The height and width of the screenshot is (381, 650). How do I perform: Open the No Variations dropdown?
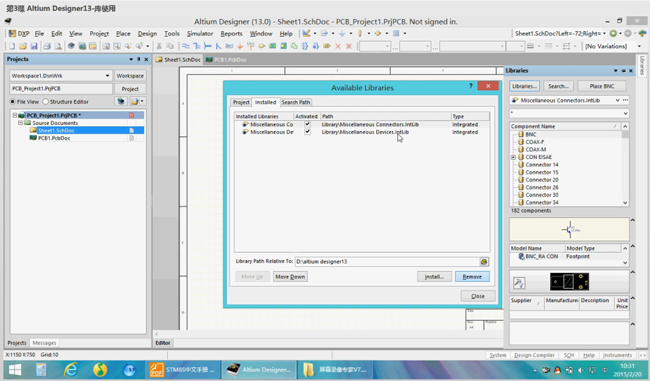(639, 46)
